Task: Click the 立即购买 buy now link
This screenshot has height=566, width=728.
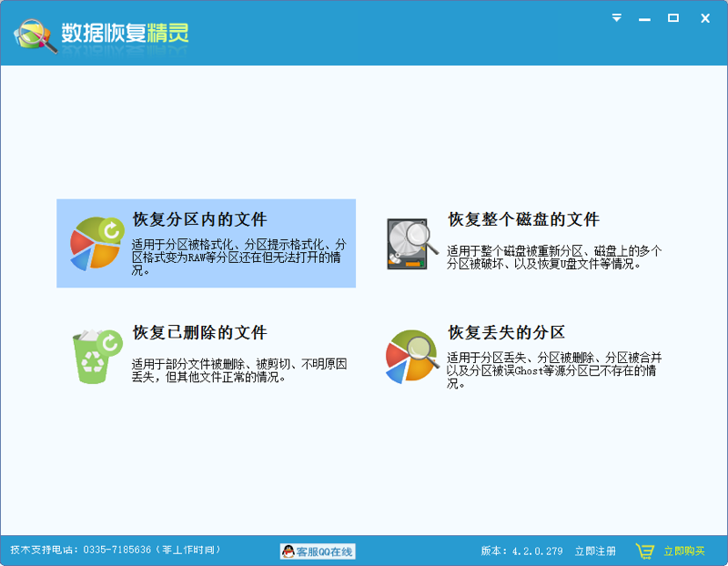Action: (x=684, y=551)
